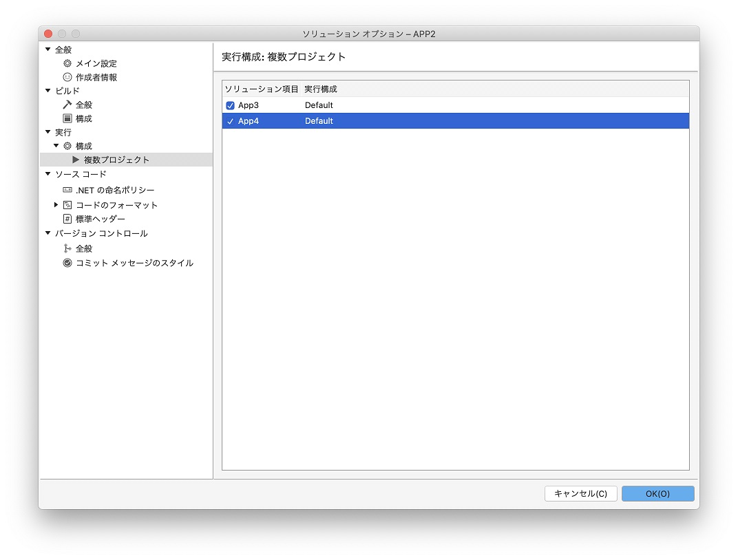Select 標準ヘッダー in the sidebar

pyautogui.click(x=101, y=219)
